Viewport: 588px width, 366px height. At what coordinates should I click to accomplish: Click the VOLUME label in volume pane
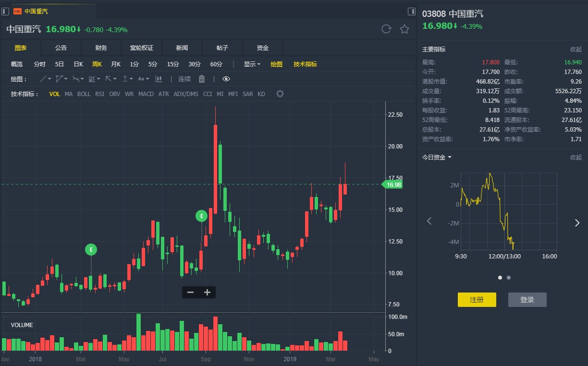point(22,325)
